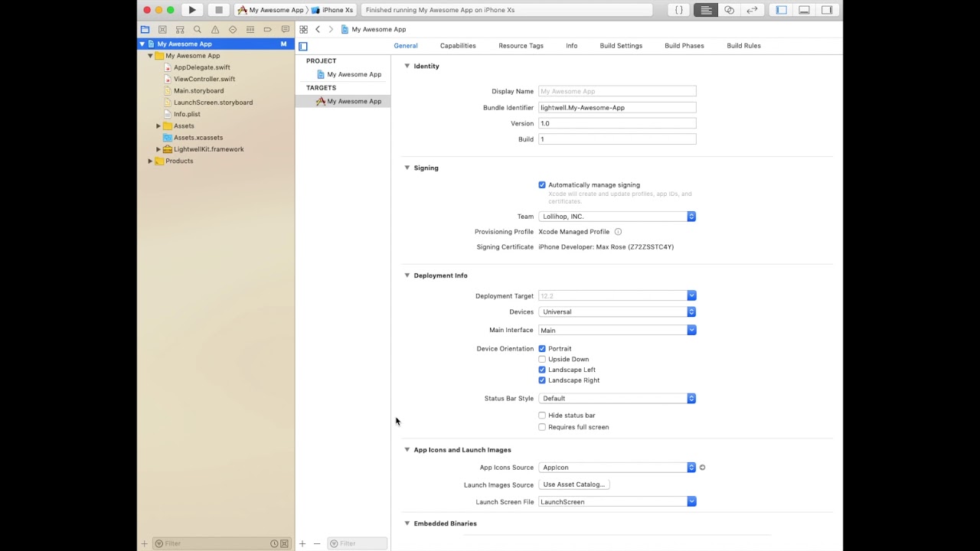Collapse the Identity section

(407, 66)
